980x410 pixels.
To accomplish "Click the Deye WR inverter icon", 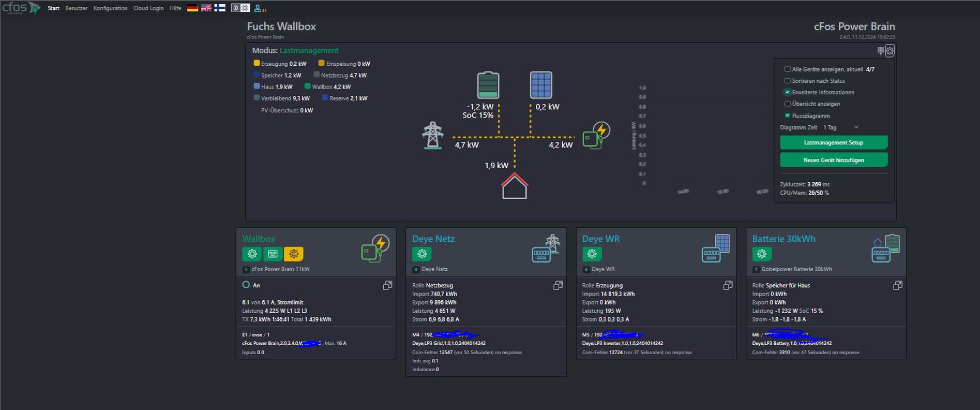I will pos(716,248).
